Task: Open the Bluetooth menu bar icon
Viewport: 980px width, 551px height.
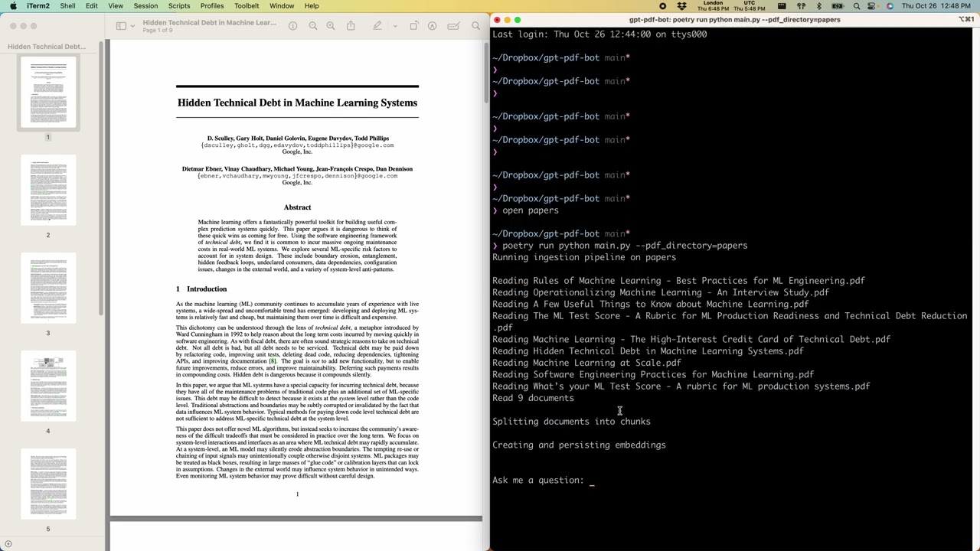Action: coord(818,6)
